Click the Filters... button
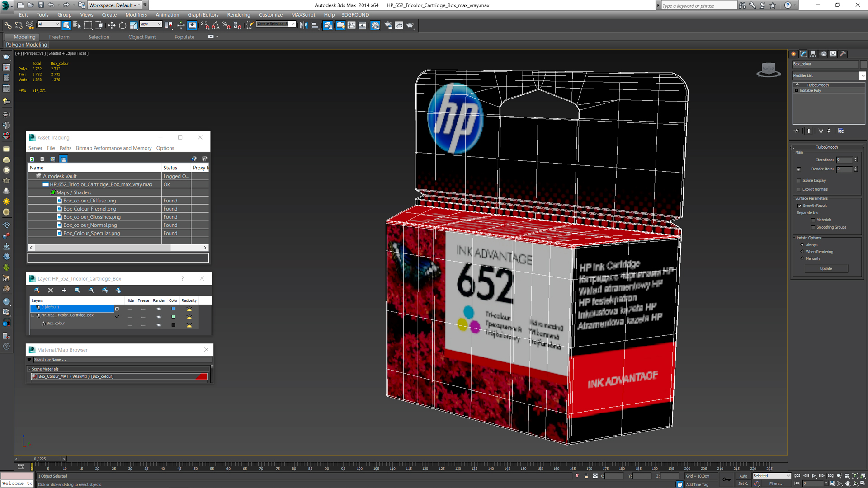Image resolution: width=868 pixels, height=488 pixels. (x=776, y=483)
